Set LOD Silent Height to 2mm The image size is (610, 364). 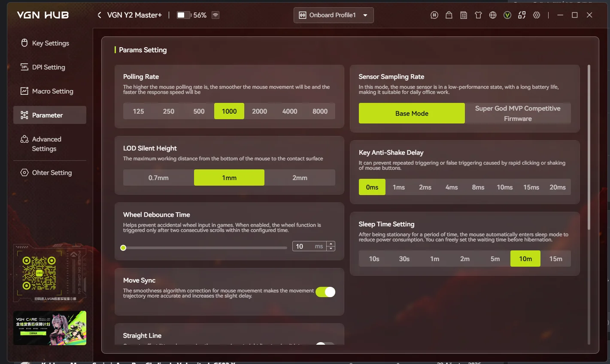[300, 177]
